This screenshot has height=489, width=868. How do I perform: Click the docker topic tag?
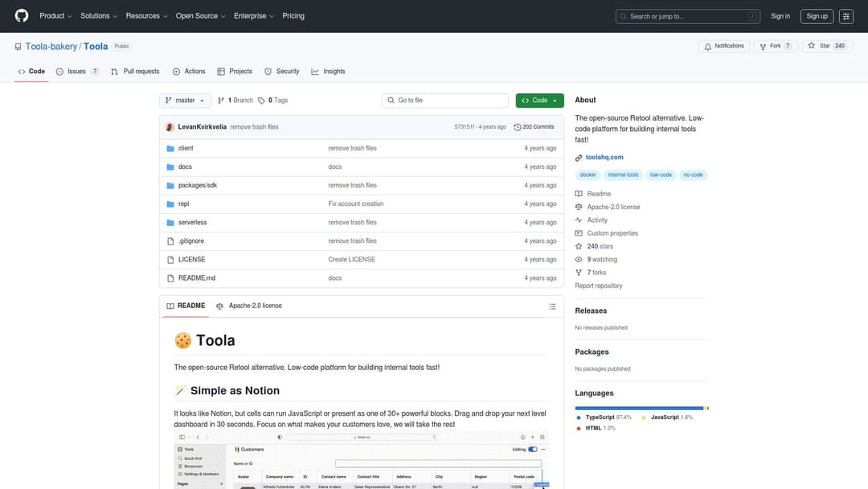click(x=588, y=175)
